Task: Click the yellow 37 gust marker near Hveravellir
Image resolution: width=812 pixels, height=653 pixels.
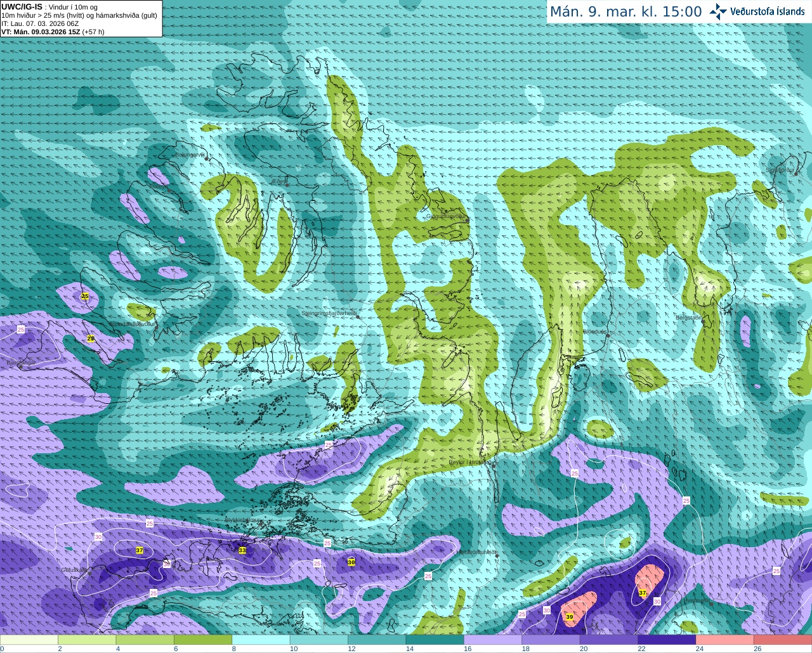Action: 643,593
